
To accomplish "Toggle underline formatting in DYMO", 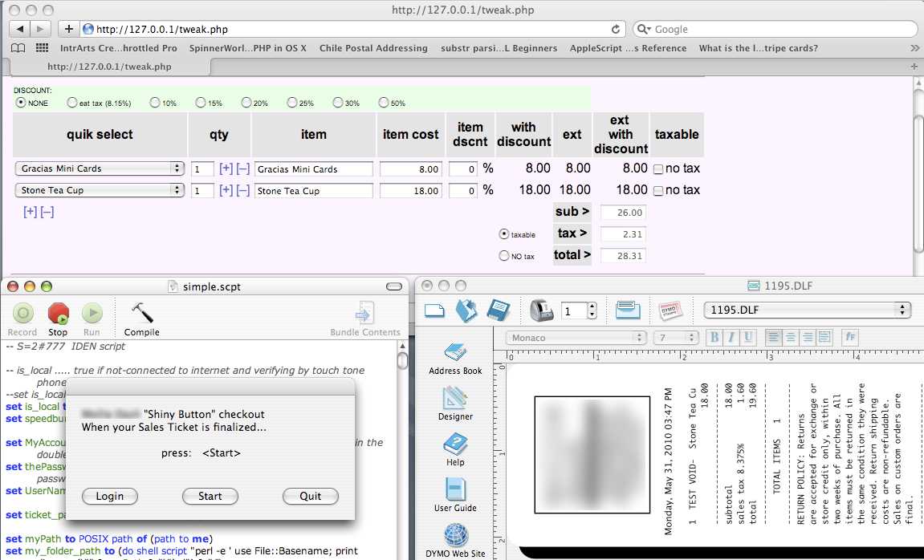I will 748,338.
